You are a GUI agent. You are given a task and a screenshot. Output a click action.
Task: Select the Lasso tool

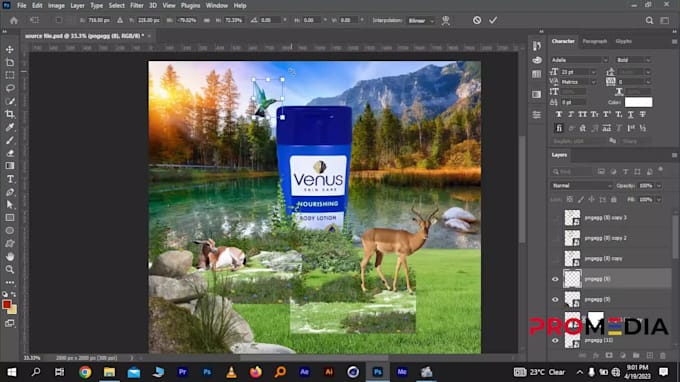click(x=10, y=88)
